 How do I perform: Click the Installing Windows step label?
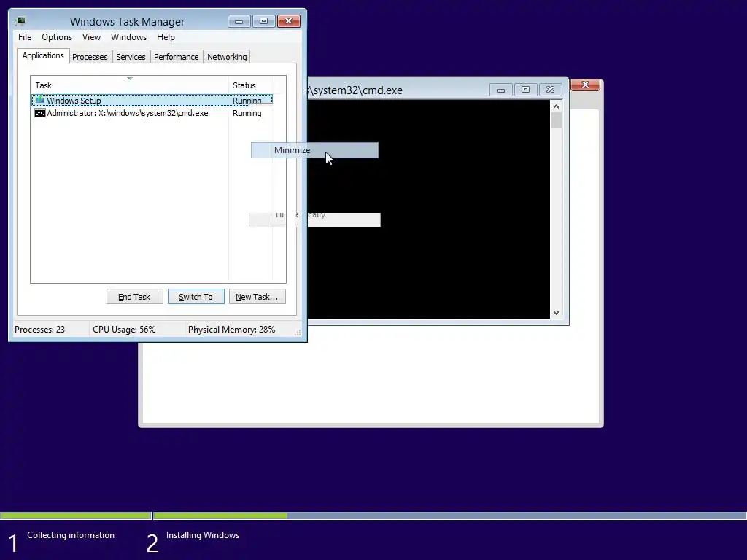coord(203,535)
